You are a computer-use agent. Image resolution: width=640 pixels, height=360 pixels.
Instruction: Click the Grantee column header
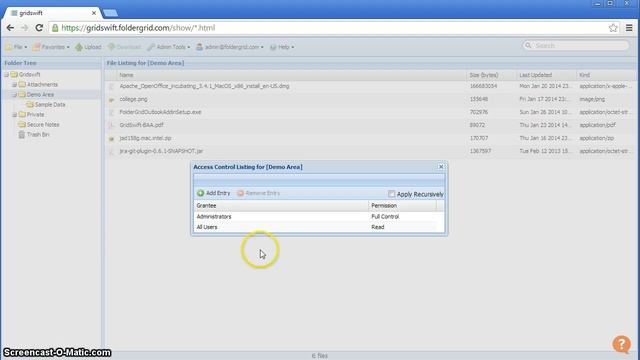coord(281,206)
